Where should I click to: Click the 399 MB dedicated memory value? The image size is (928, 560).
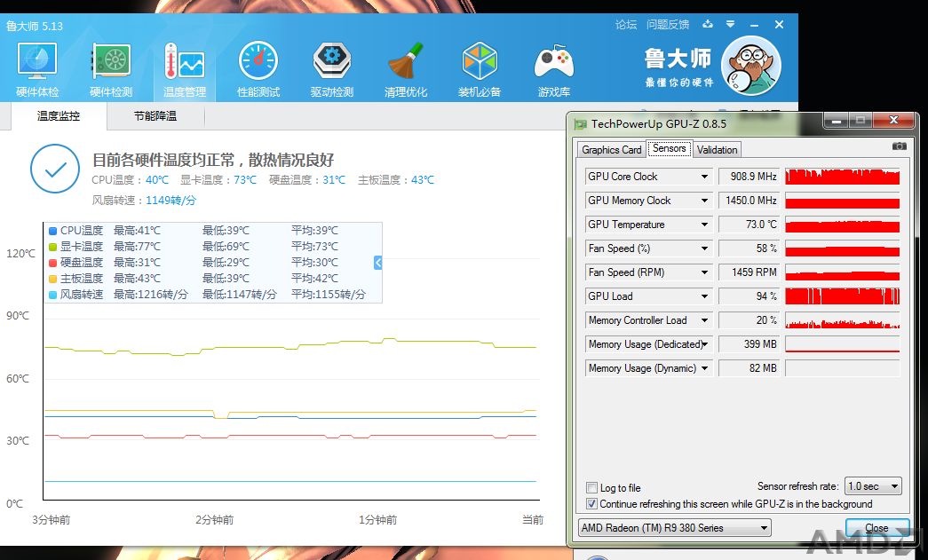tap(749, 344)
